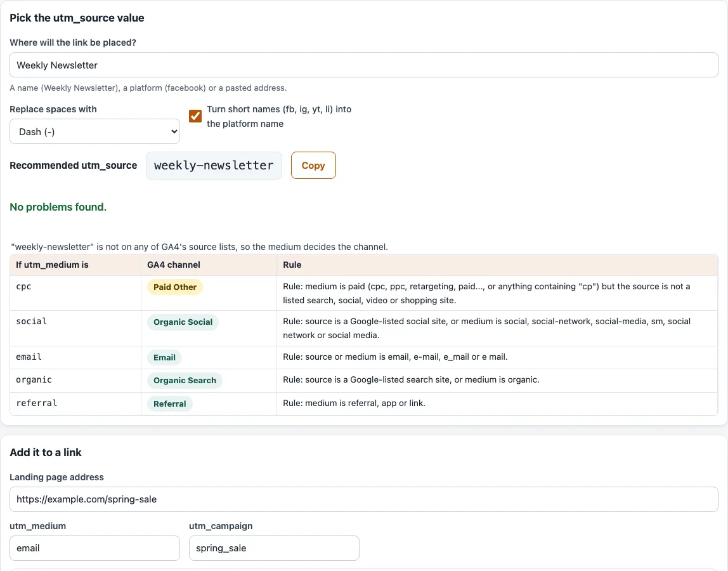Tick the short names platform checkbox
This screenshot has height=571, width=728.
(x=195, y=115)
